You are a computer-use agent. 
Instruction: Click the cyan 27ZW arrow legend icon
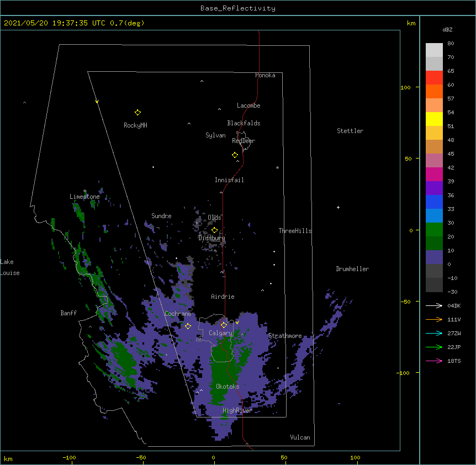pos(434,333)
